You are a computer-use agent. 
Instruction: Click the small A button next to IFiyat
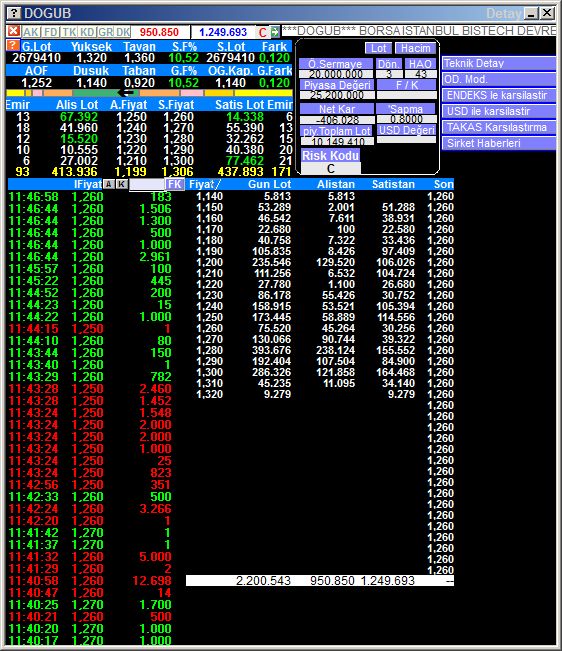[x=108, y=184]
